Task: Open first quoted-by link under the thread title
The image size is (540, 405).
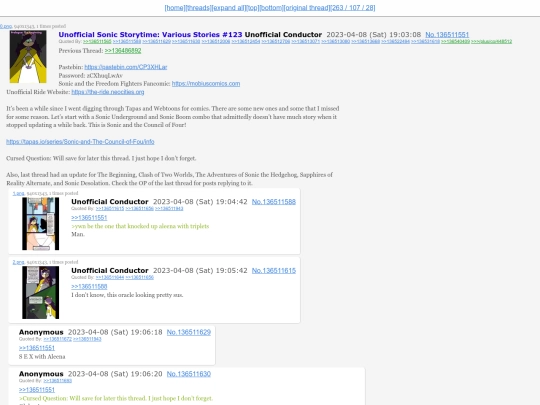Action: click(x=97, y=42)
